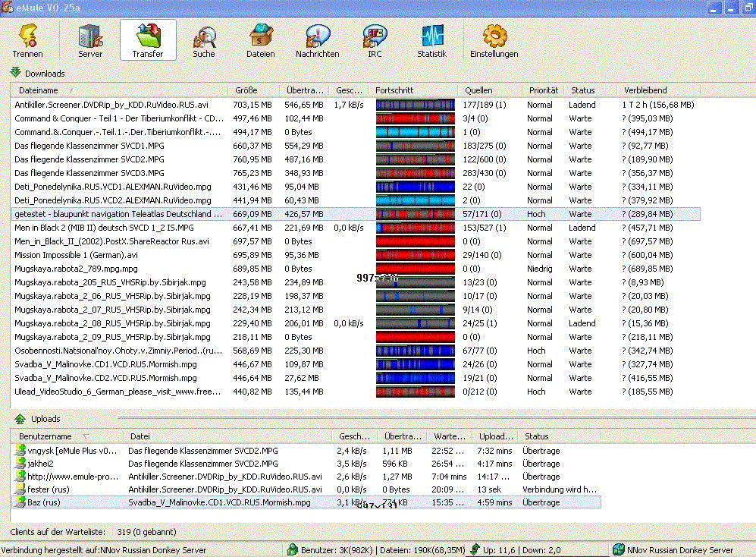Select Mission Impossible 1 (German).avi row
The width and height of the screenshot is (756, 557).
coord(356,255)
